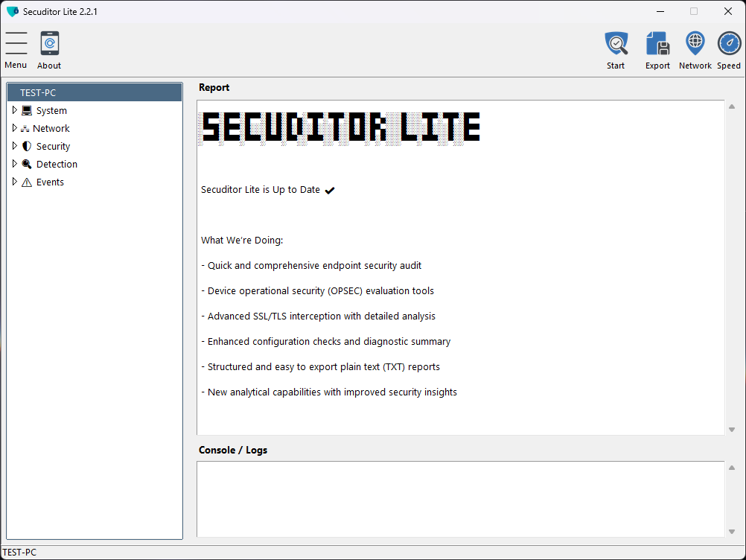Expand the Detection tree node
The width and height of the screenshot is (746, 560).
[14, 164]
